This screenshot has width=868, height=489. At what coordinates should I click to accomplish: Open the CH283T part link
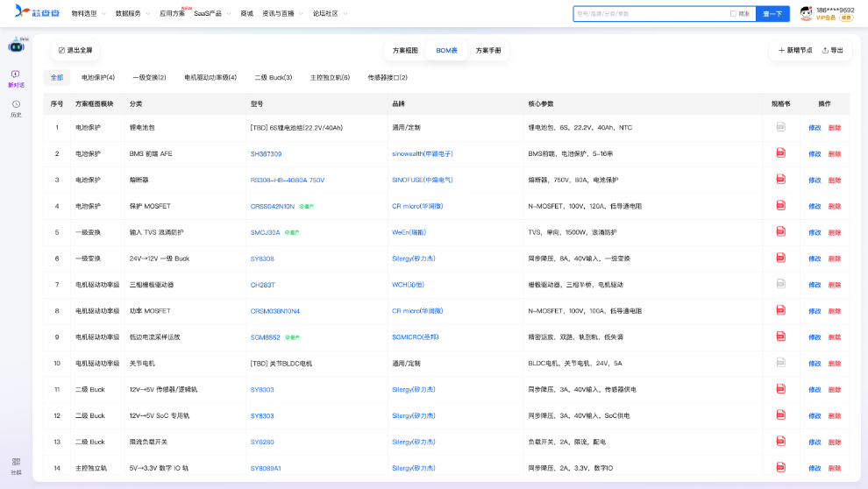pos(263,285)
